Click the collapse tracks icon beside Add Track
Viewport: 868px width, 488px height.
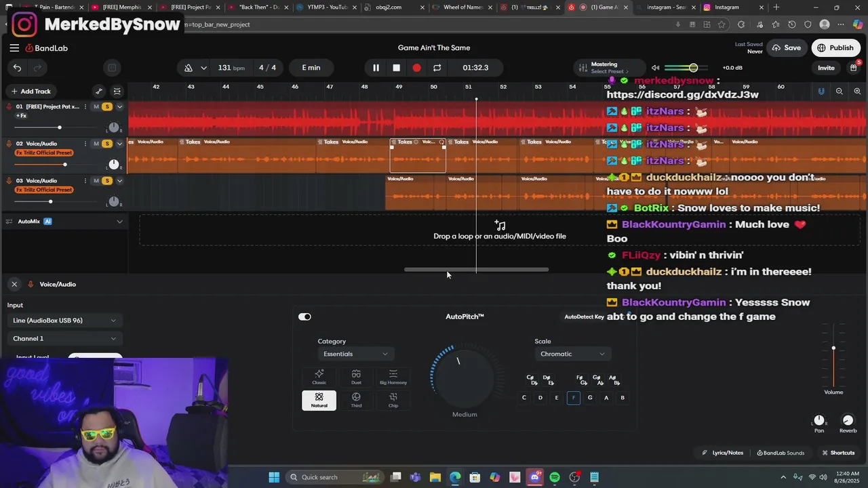[x=117, y=91]
